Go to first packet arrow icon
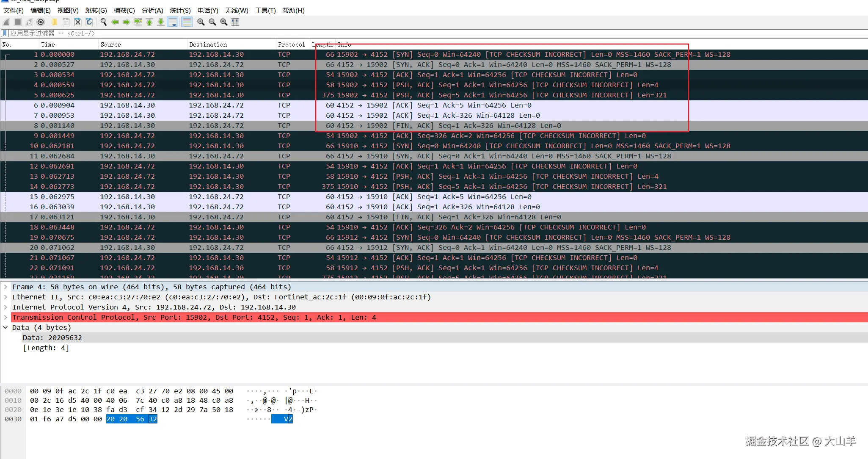The height and width of the screenshot is (459, 868). point(149,22)
